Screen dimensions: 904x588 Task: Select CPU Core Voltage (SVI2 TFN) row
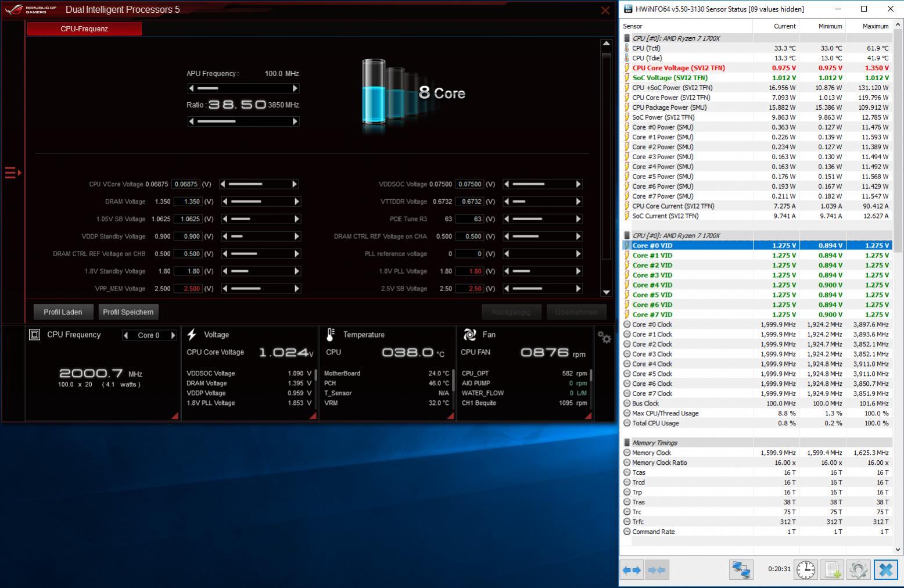pos(756,68)
